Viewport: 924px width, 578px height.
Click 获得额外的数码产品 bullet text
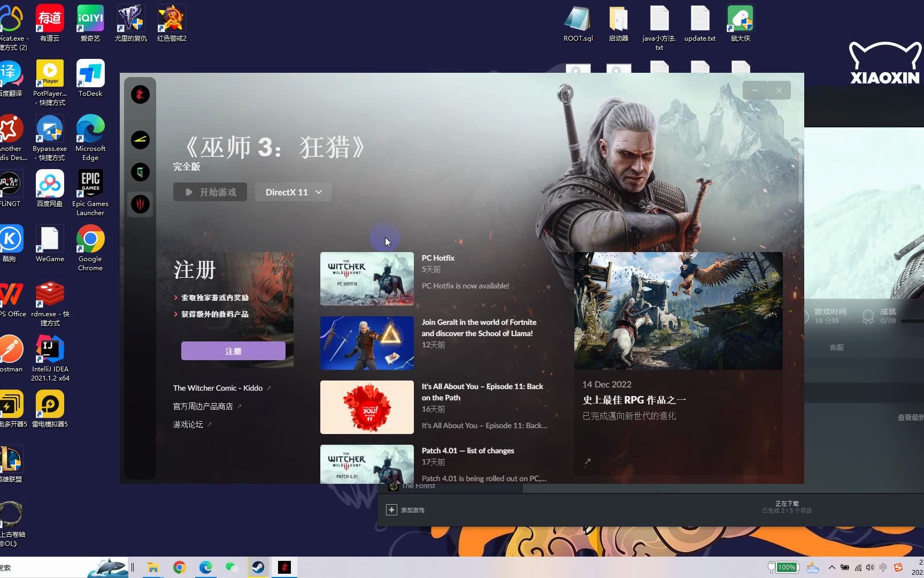tap(214, 314)
